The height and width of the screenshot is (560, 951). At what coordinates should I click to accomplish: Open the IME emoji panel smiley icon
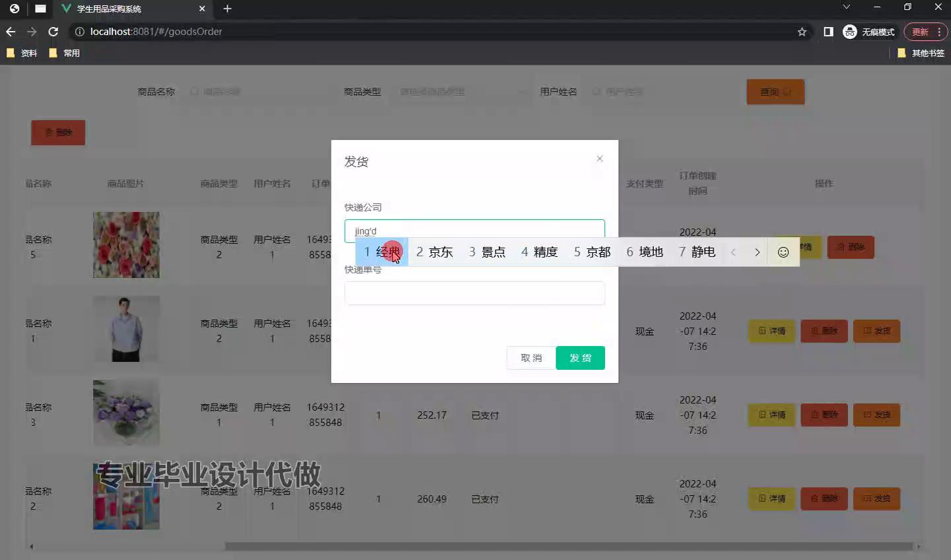[x=783, y=252]
